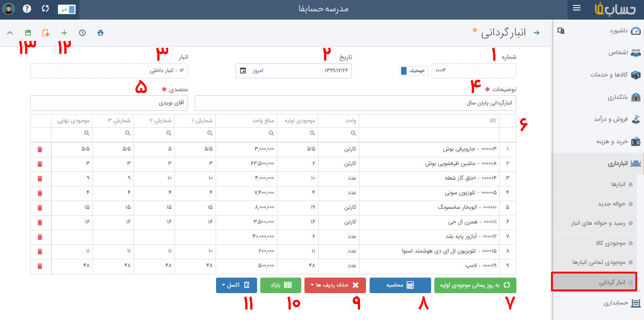This screenshot has height=320, width=644.
Task: Click the بارکد barcode button
Action: click(281, 285)
